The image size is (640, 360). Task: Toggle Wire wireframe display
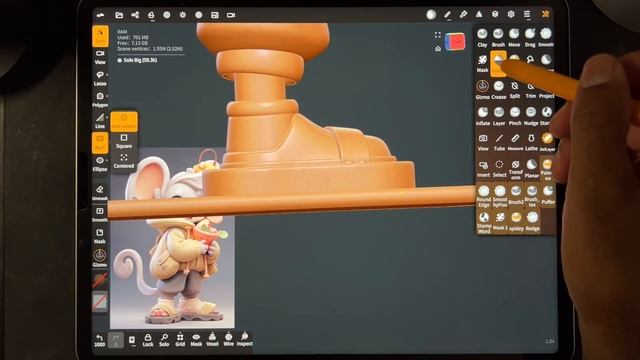pos(229,340)
